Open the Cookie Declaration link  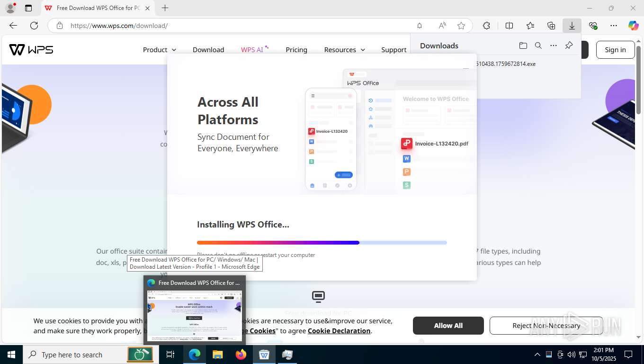[339, 331]
